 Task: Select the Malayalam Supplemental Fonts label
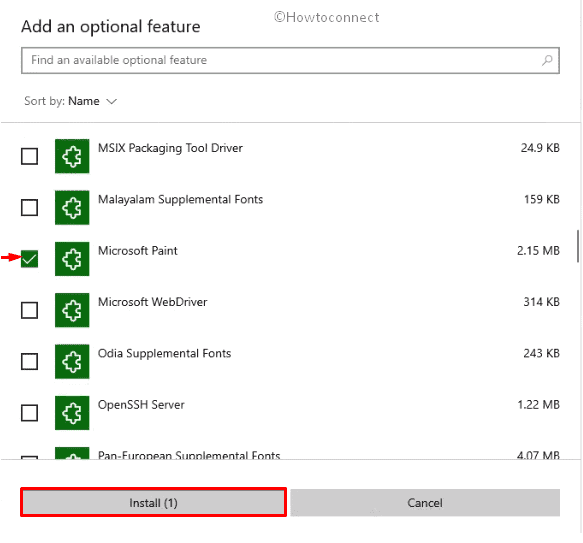tap(180, 200)
